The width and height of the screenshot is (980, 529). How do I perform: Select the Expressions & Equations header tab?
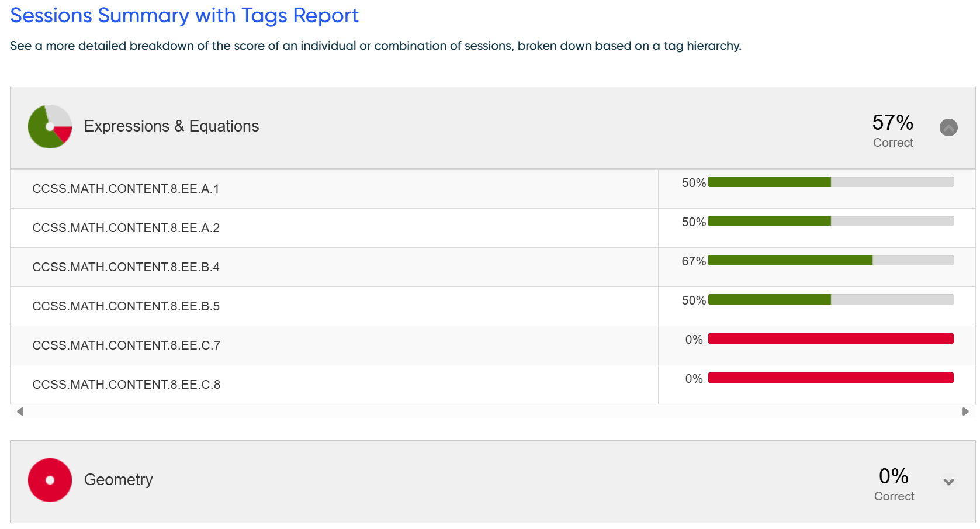(x=171, y=126)
